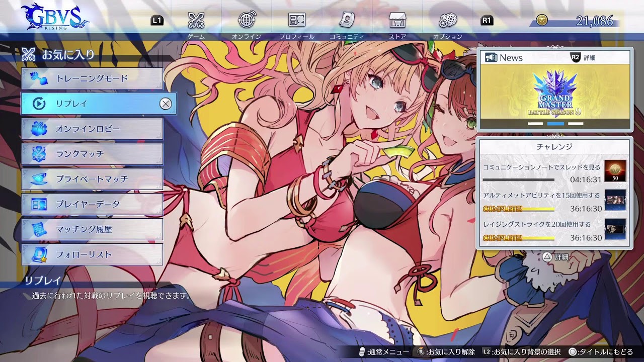Image resolution: width=644 pixels, height=362 pixels.
Task: Click the アルティメットアビリティ challenge reward thumbnail
Action: pyautogui.click(x=615, y=200)
